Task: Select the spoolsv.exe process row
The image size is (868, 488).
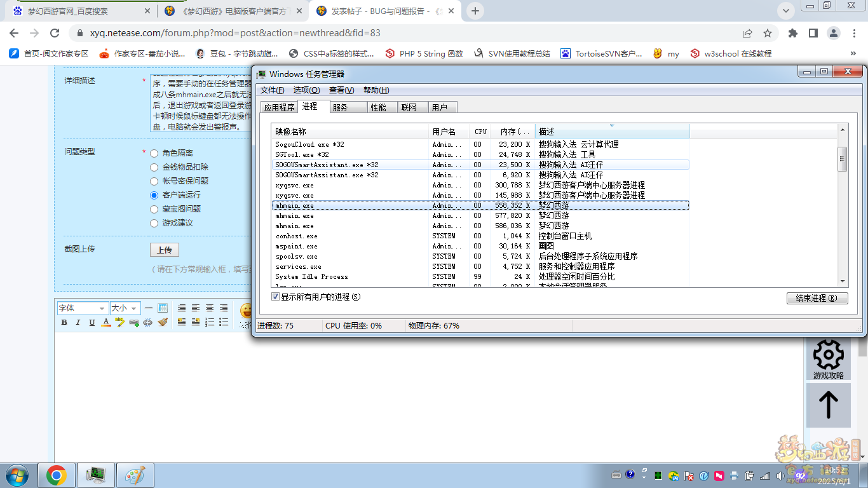Action: [x=480, y=256]
